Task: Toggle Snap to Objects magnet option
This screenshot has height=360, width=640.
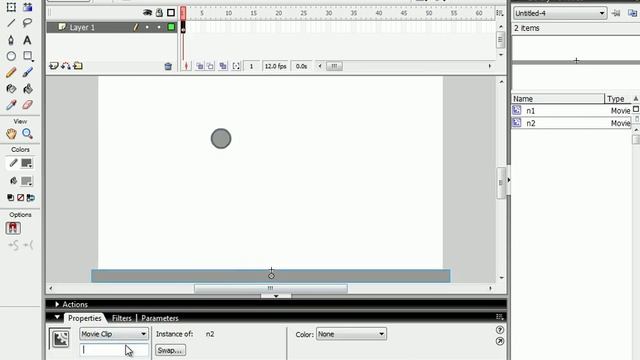Action: (13, 228)
